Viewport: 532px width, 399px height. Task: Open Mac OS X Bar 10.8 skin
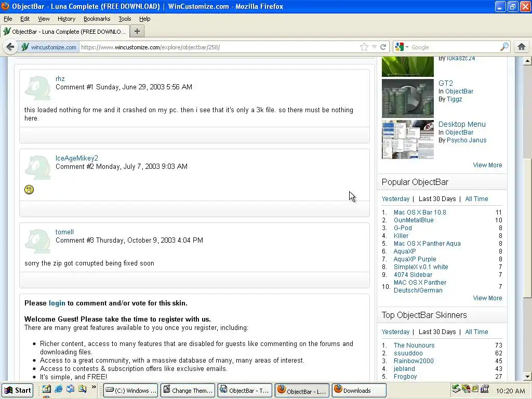pyautogui.click(x=420, y=212)
